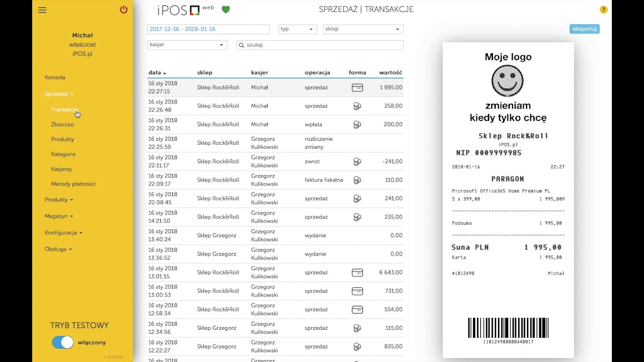Viewport: 644px width, 362px height.
Task: Click the iPOS web logo
Action: coord(186,10)
